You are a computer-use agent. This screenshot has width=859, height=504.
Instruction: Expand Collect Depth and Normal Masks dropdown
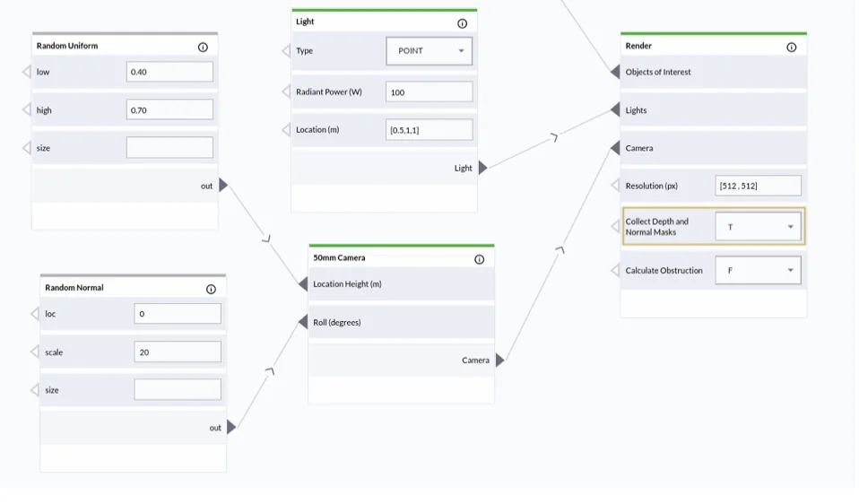759,226
